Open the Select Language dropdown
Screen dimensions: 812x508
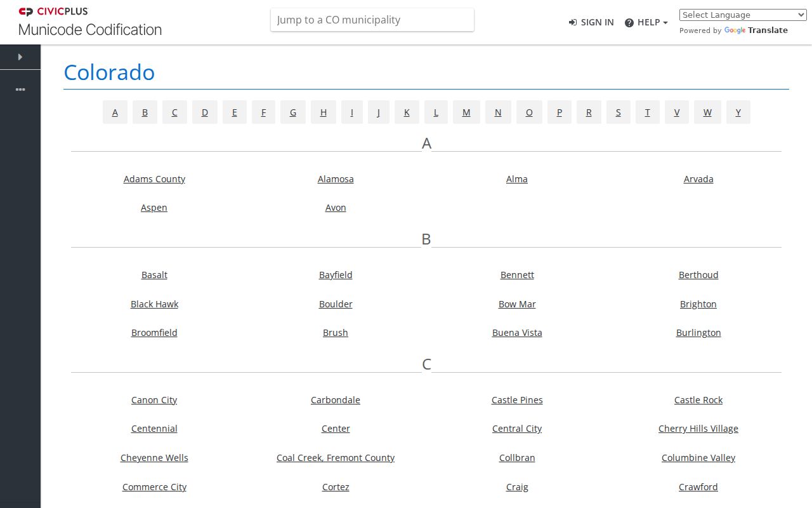[x=743, y=15]
